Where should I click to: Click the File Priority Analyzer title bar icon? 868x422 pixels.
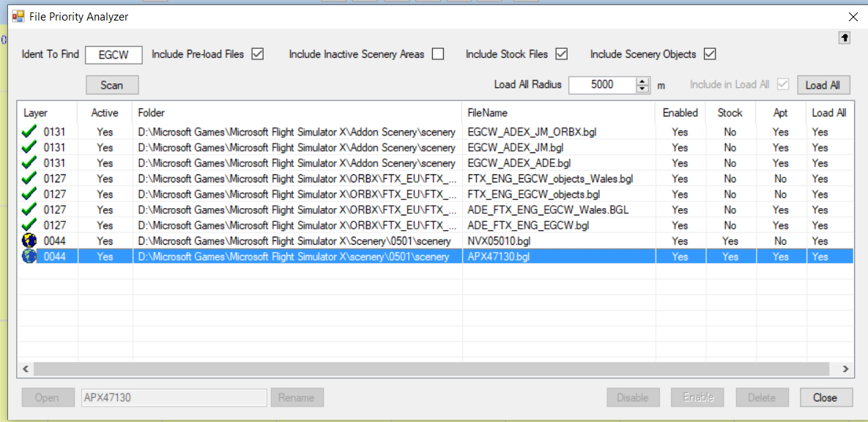[x=18, y=15]
